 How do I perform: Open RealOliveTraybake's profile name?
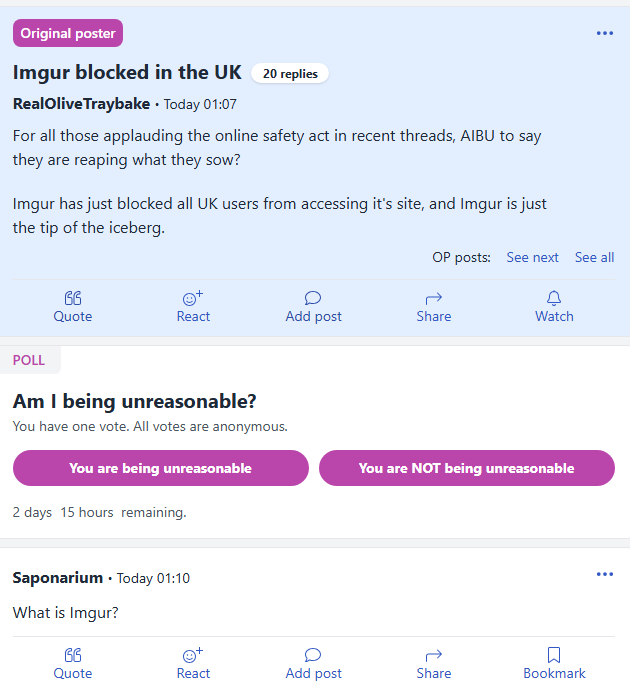[81, 104]
